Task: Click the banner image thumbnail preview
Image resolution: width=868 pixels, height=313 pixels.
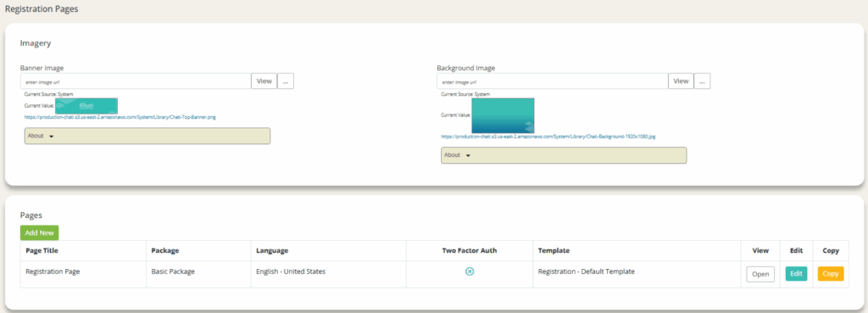Action: 86,105
